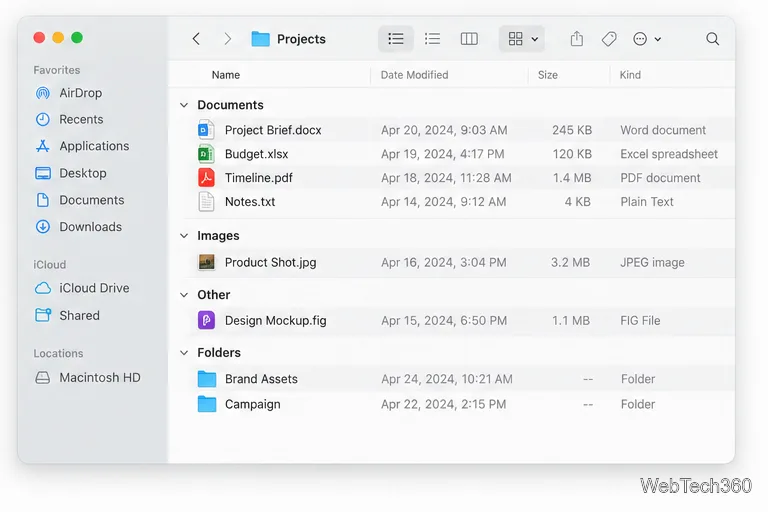
Task: Open Downloads in the sidebar
Action: click(91, 227)
